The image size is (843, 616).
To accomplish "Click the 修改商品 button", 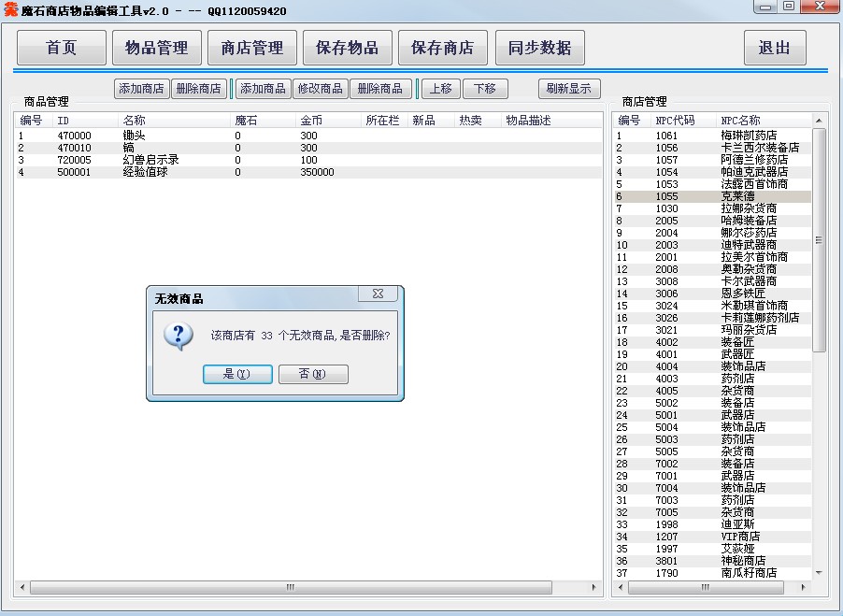I will [x=319, y=89].
